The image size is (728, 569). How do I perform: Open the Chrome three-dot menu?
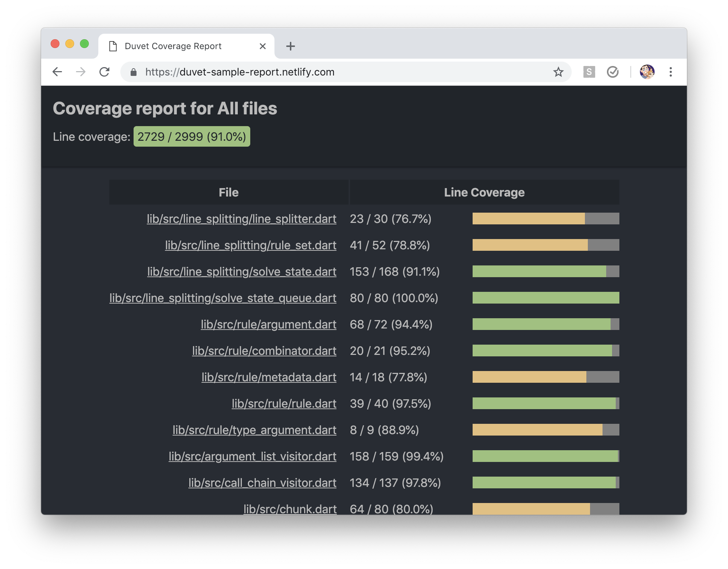click(x=671, y=72)
